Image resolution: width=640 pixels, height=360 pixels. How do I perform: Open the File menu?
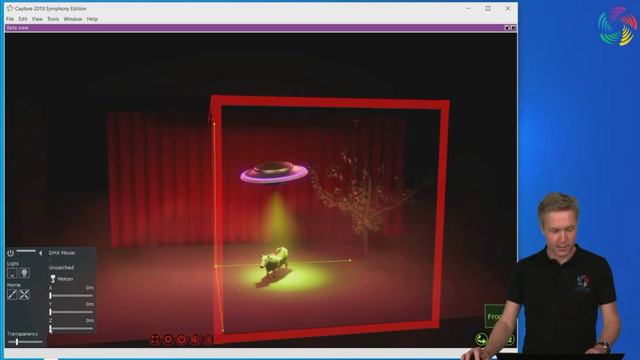(10, 19)
